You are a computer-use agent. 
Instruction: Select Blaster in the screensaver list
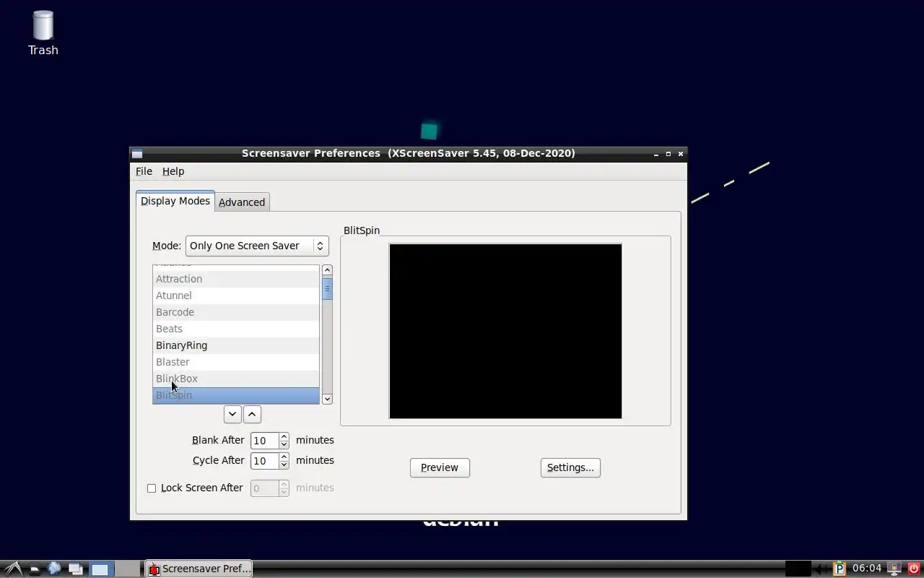point(236,362)
